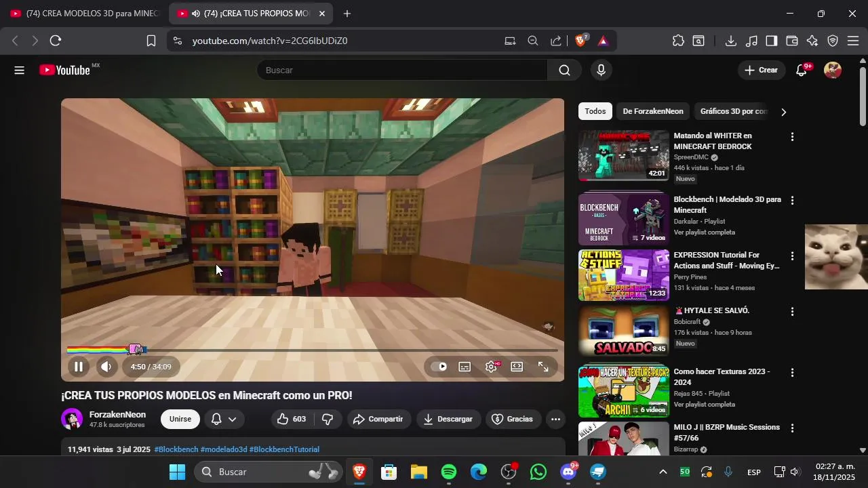
Task: Open Brave Shields lion icon
Action: [581, 41]
